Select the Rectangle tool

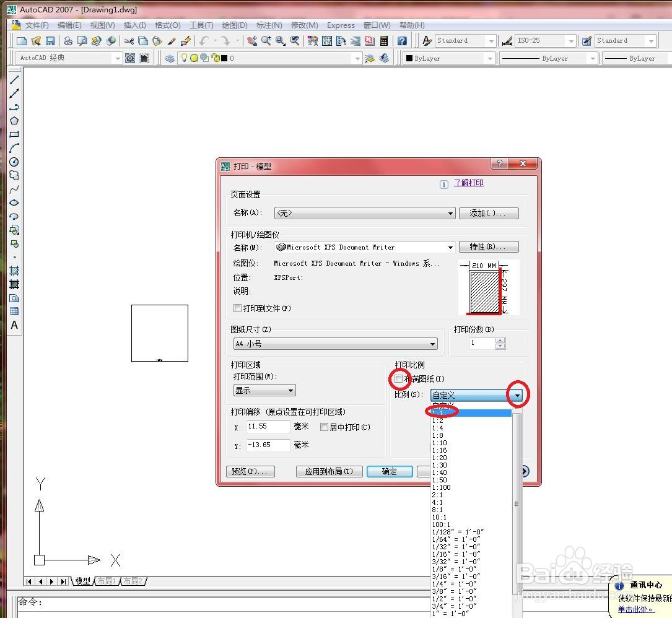[x=14, y=134]
